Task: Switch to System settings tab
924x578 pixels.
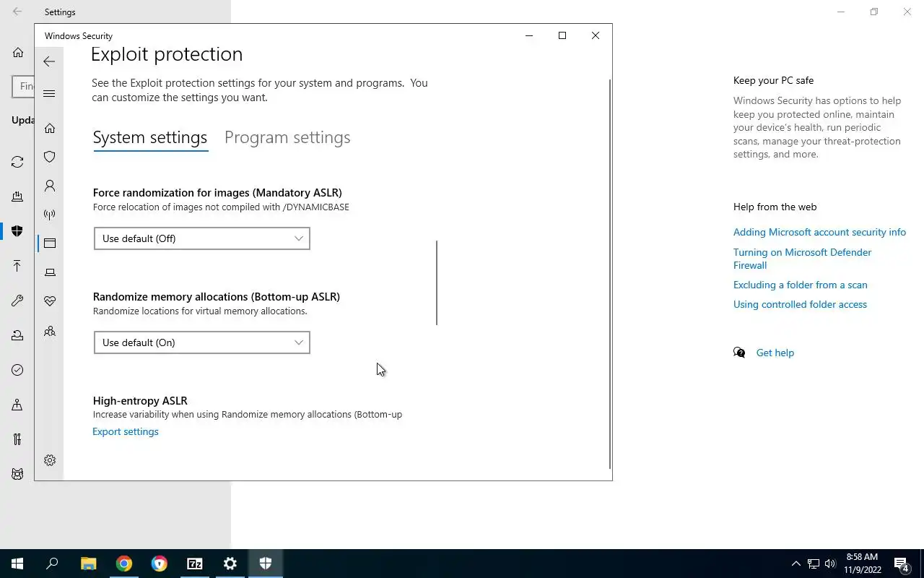Action: pyautogui.click(x=150, y=137)
